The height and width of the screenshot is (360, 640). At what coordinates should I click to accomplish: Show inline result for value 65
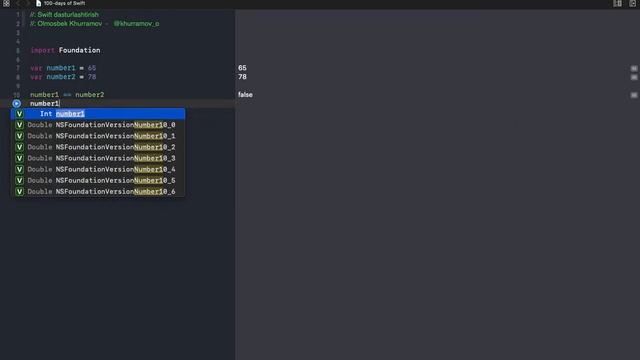(634, 68)
